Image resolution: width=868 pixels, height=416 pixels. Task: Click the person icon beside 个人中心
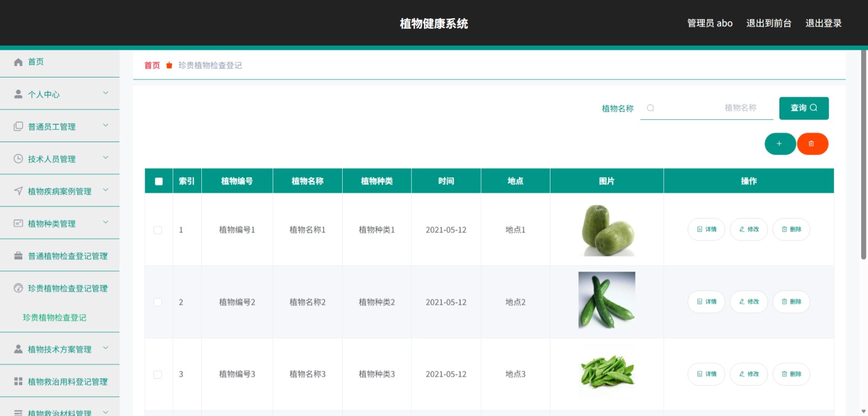point(18,94)
